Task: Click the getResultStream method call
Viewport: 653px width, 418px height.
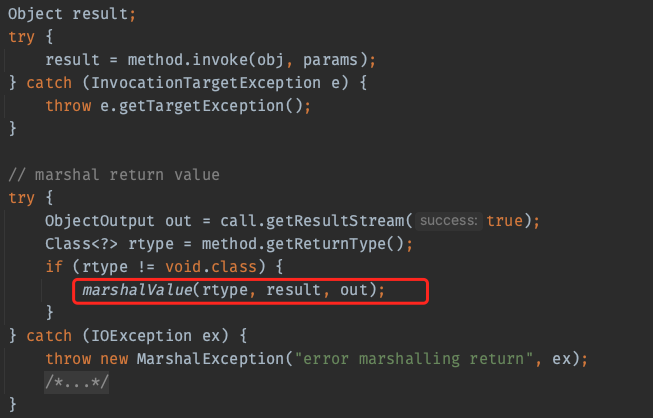Action: tap(334, 221)
